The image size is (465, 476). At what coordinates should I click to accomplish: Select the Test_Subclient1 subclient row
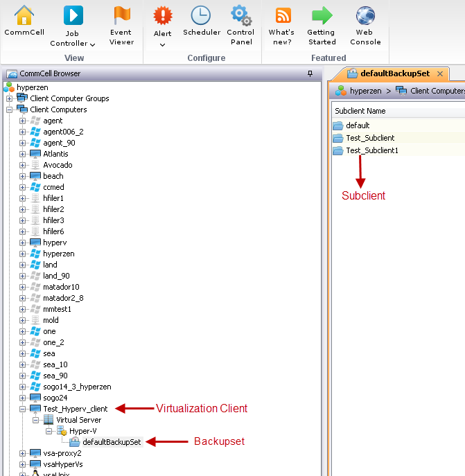(371, 150)
